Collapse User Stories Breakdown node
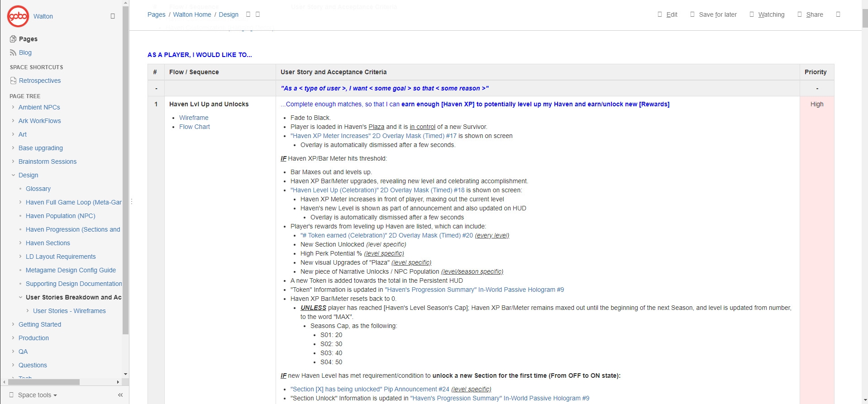The image size is (868, 404). [x=20, y=297]
